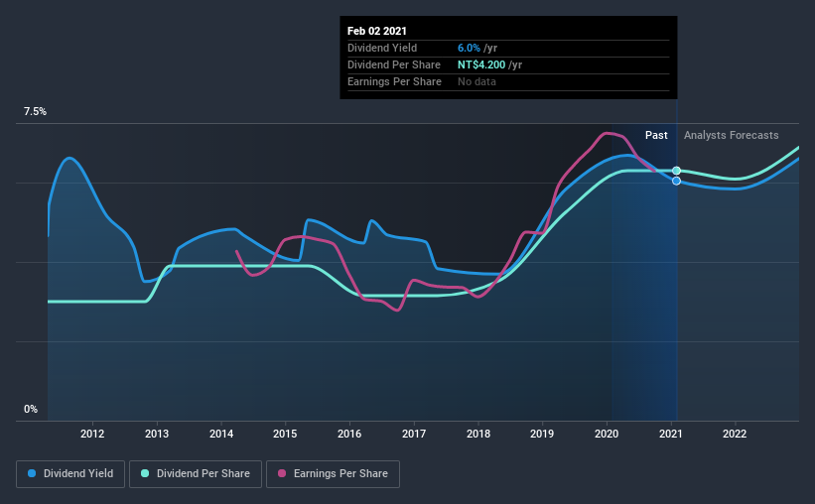Click the teal data point marker at Feb 2021
The height and width of the screenshot is (504, 815).
[676, 171]
